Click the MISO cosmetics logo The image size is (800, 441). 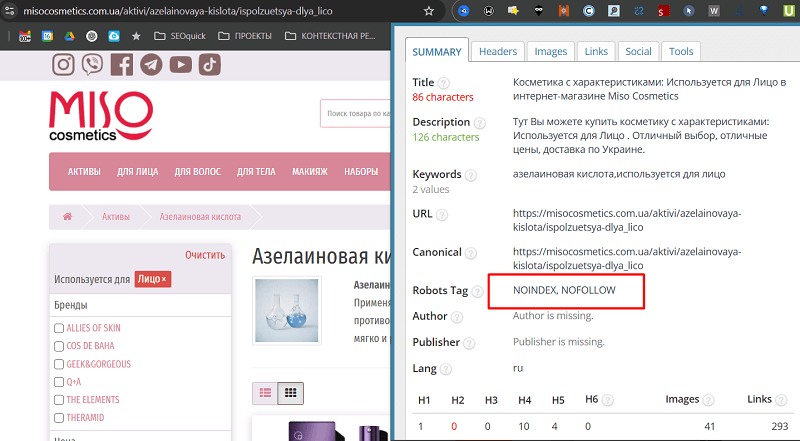(101, 116)
